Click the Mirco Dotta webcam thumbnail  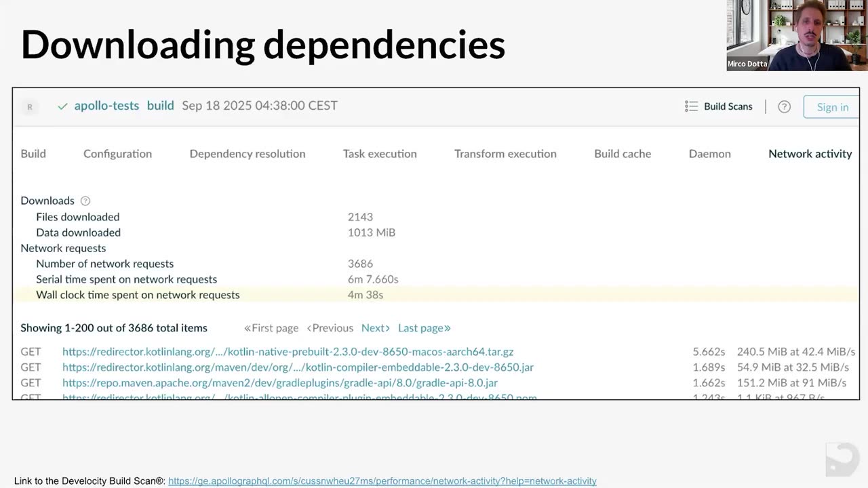pos(797,35)
